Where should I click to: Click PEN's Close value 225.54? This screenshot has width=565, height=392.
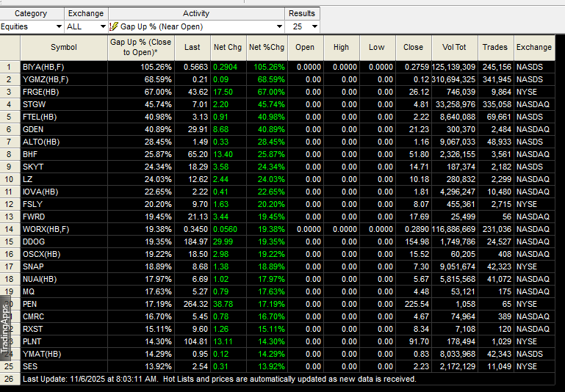[417, 304]
